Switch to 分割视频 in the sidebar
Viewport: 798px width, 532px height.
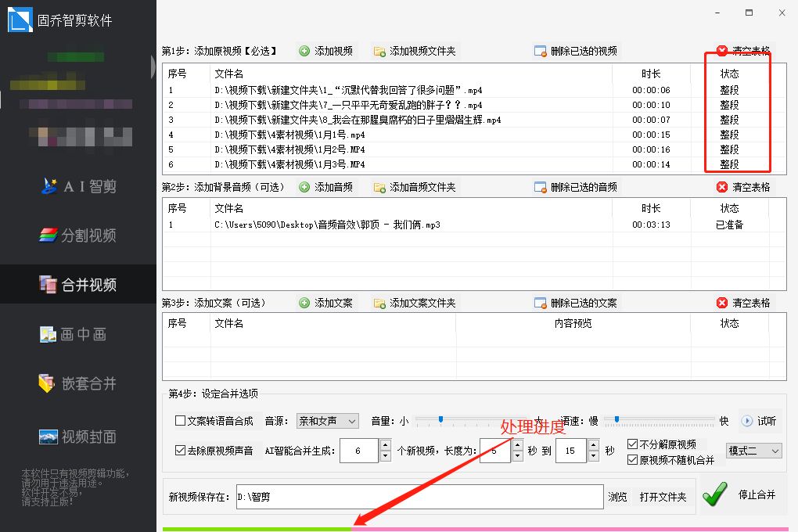[78, 235]
